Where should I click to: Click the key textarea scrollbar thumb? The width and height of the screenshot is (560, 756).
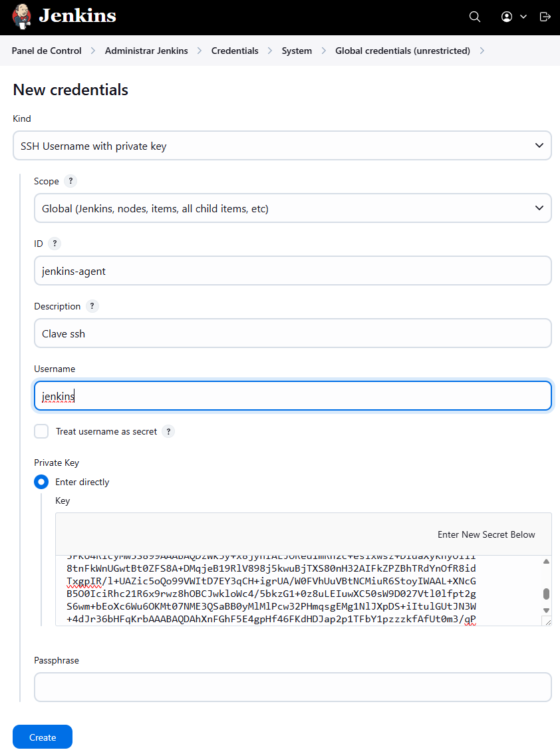[546, 594]
